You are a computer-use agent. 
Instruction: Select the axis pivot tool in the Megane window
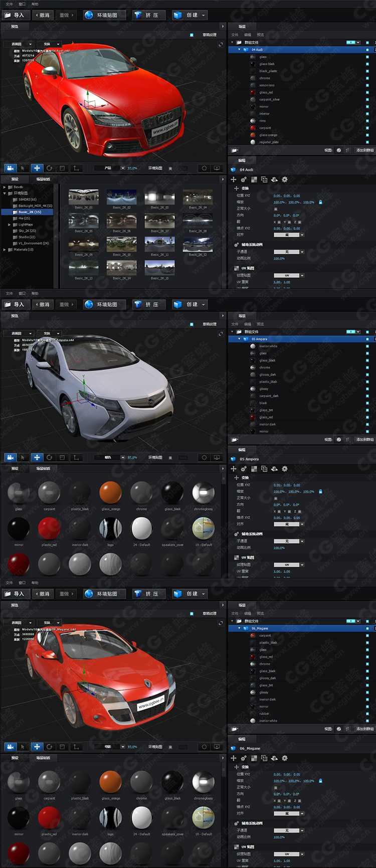pos(76,747)
